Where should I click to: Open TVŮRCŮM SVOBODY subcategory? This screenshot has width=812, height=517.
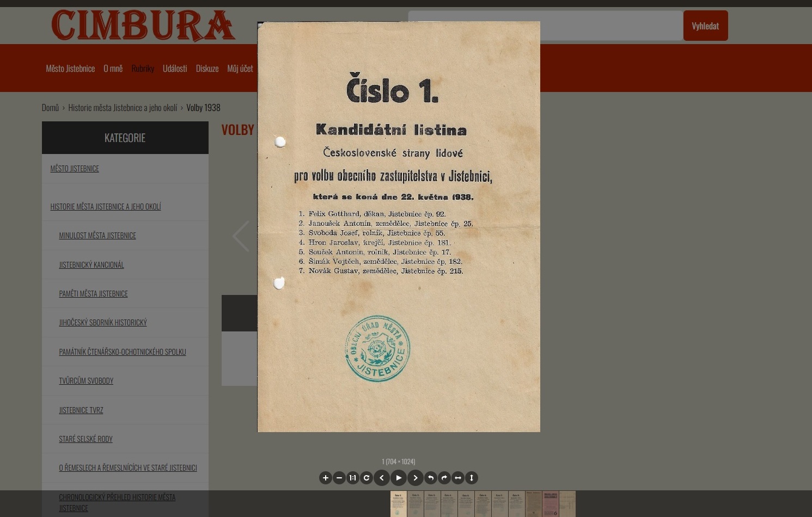click(x=86, y=381)
